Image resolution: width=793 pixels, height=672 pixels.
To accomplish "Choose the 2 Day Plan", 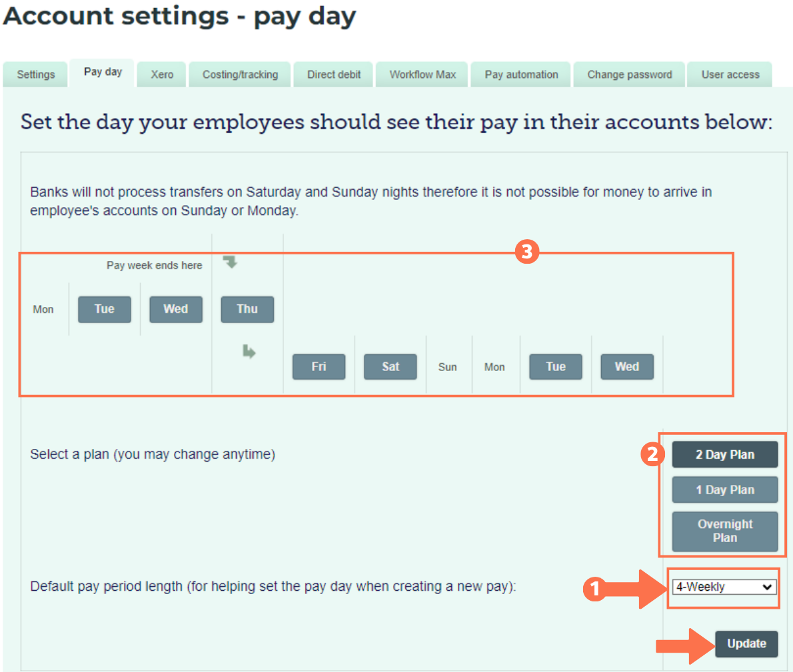I will pyautogui.click(x=724, y=454).
